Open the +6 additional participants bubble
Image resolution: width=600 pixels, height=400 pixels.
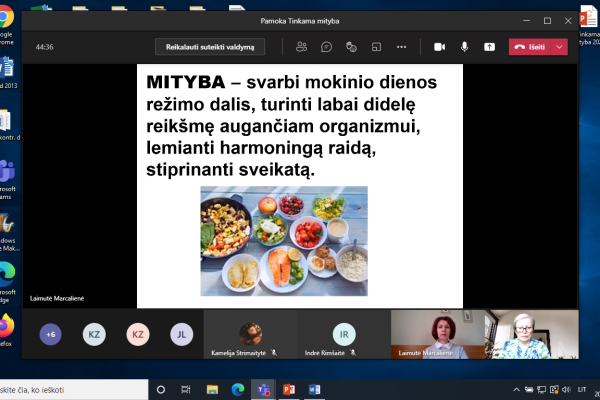[x=51, y=334]
